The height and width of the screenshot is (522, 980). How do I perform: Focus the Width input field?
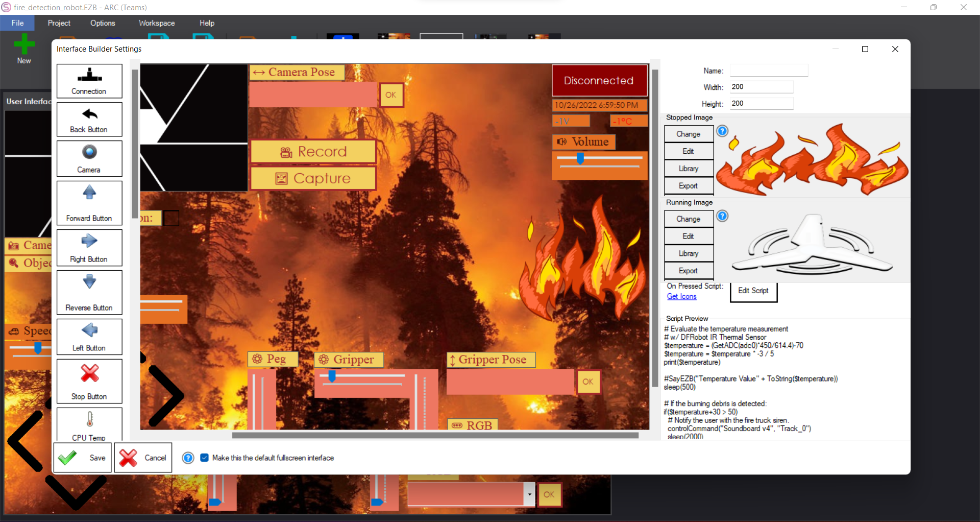coord(762,87)
